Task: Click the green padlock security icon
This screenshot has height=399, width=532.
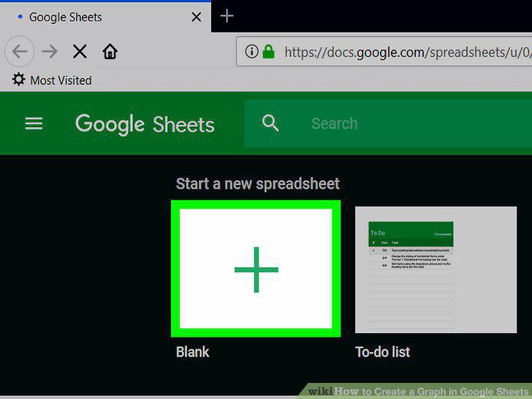Action: 268,52
